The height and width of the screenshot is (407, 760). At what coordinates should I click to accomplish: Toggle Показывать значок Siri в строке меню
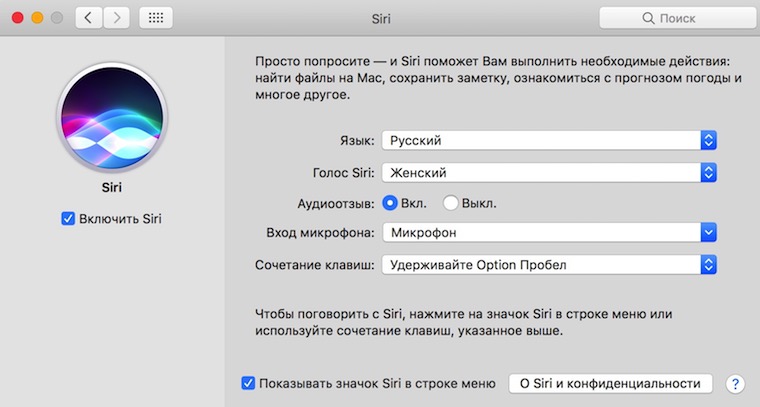[248, 383]
